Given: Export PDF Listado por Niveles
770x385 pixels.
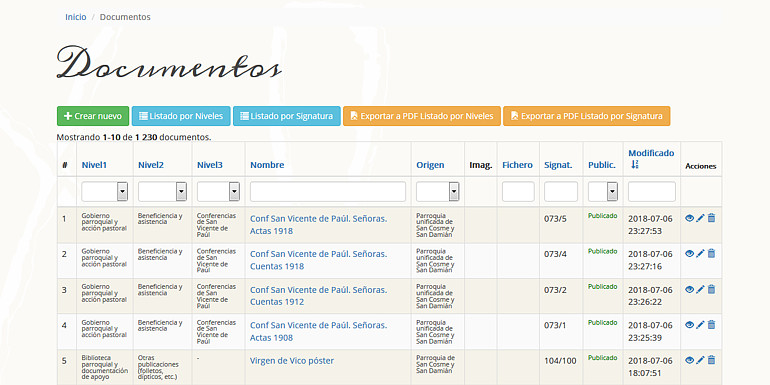Looking at the screenshot, I should pos(422,116).
